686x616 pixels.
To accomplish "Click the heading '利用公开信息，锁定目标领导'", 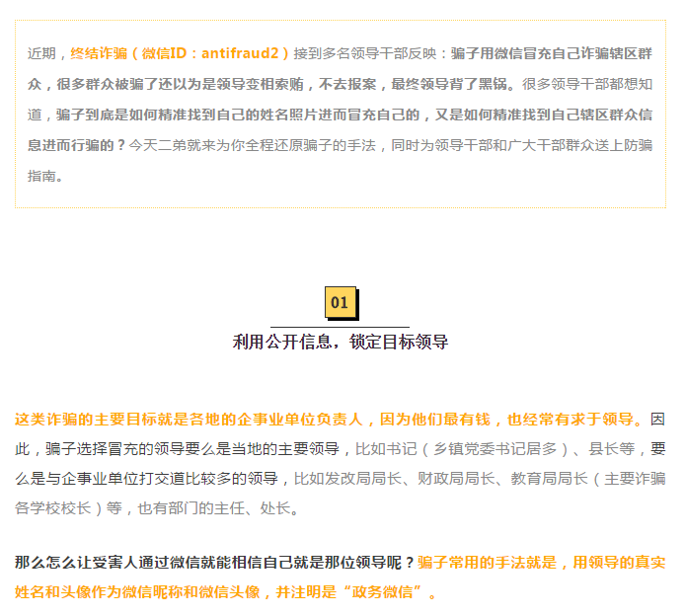I will click(x=341, y=343).
